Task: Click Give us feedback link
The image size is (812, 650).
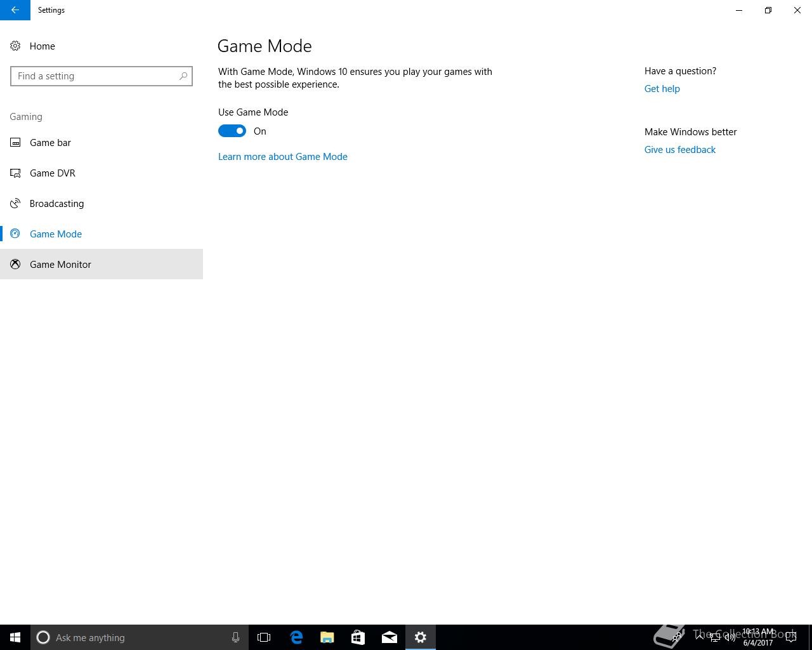Action: click(680, 150)
